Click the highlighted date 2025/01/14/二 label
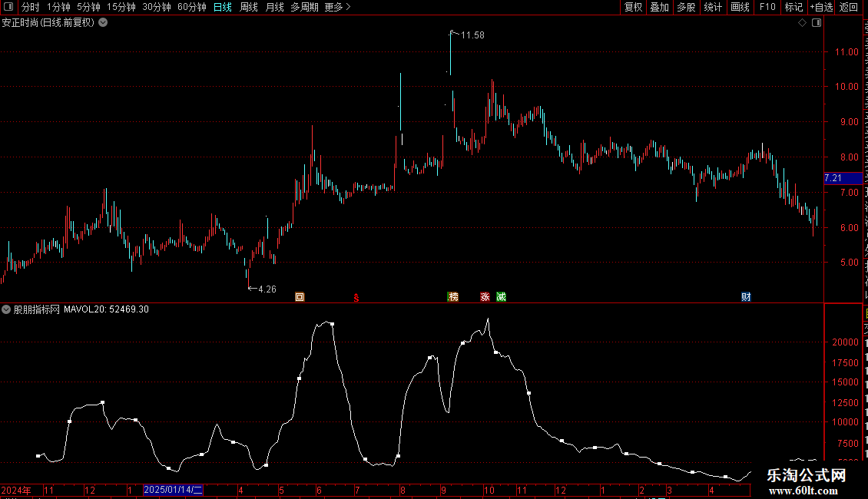Screen dimensions: 868x499 tap(174, 490)
